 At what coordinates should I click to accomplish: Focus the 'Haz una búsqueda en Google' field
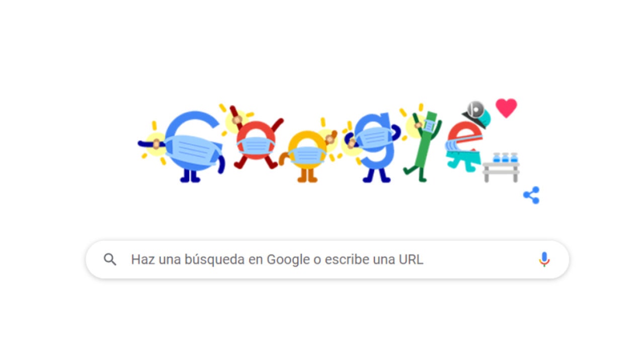point(327,259)
